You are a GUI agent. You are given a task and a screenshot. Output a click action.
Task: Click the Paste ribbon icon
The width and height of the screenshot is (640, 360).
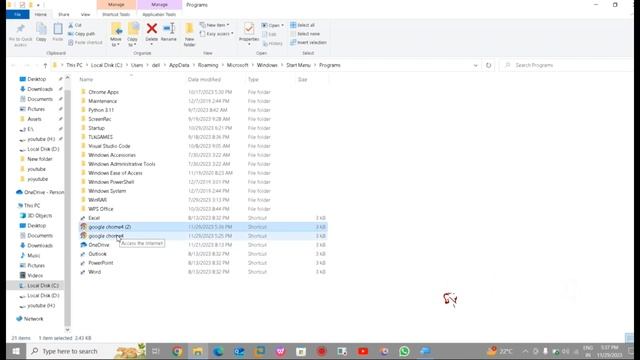[x=58, y=32]
